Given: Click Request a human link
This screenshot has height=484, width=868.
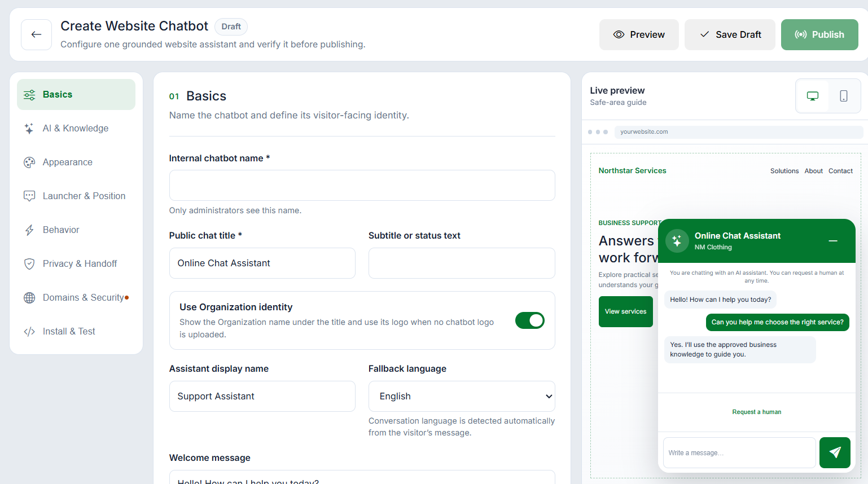Looking at the screenshot, I should (756, 412).
